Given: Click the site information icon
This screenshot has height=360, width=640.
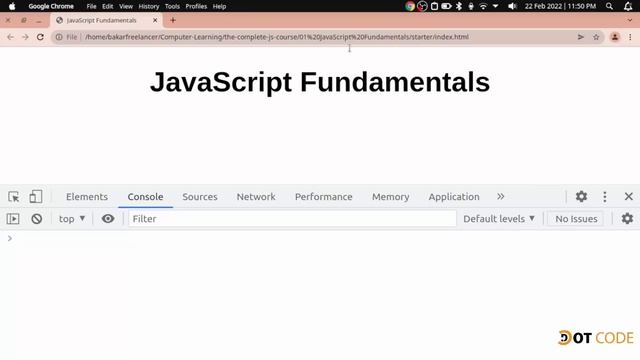Looking at the screenshot, I should 59,37.
